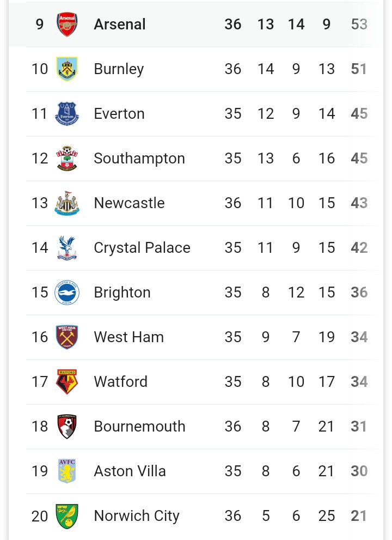Select the Brighton club logo
Screen dimensions: 392x540
point(67,293)
